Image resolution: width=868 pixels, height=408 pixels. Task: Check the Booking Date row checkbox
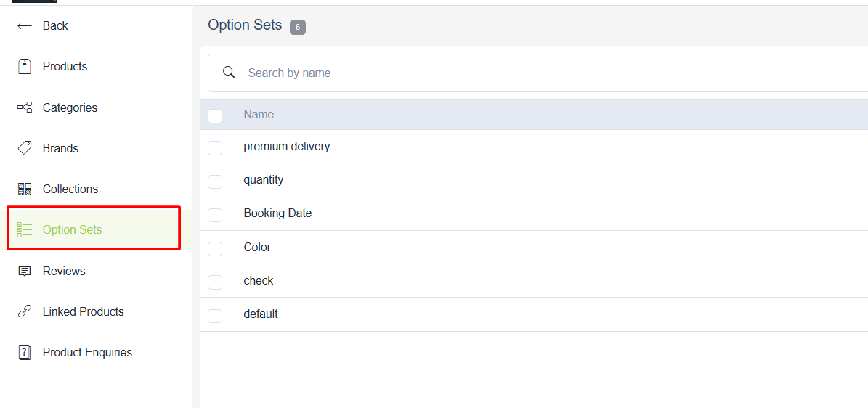pyautogui.click(x=215, y=215)
